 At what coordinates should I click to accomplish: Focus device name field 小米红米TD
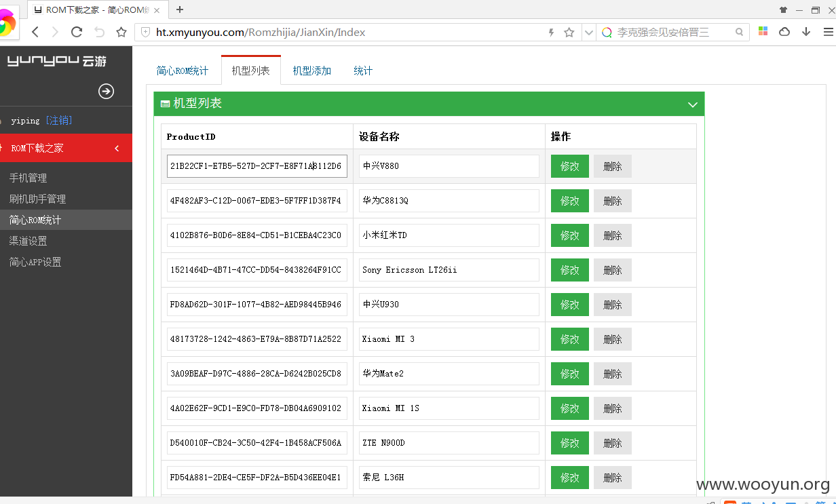click(449, 235)
